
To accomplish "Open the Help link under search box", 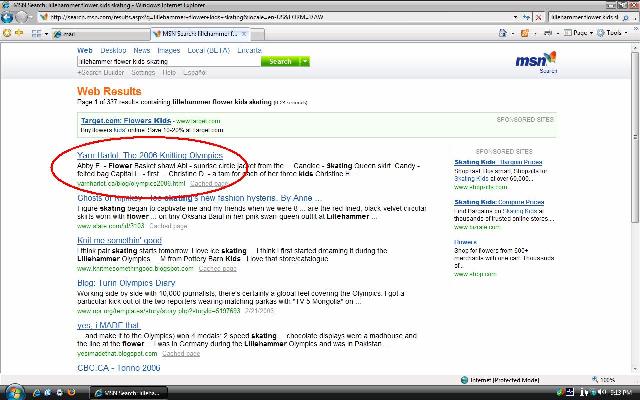I will [169, 72].
